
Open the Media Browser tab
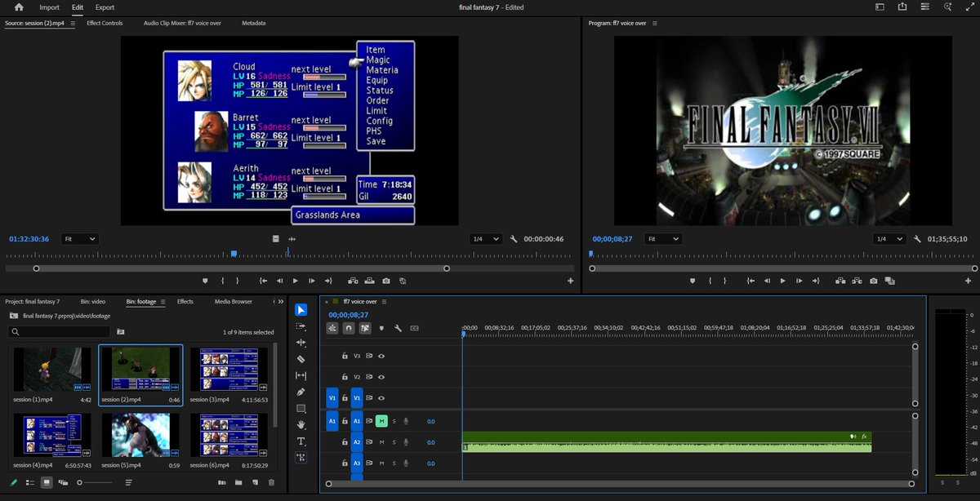point(234,301)
